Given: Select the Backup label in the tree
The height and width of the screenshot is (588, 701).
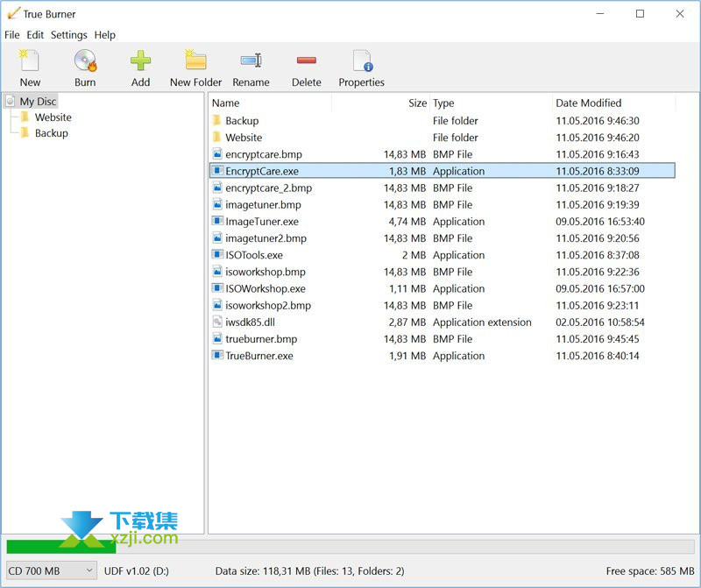Looking at the screenshot, I should coord(52,133).
